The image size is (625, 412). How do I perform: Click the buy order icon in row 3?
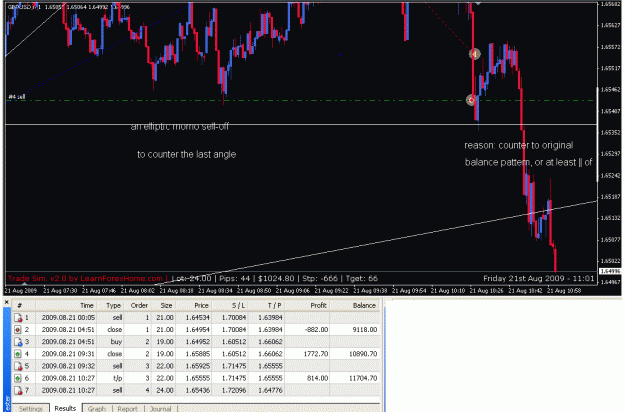point(18,342)
